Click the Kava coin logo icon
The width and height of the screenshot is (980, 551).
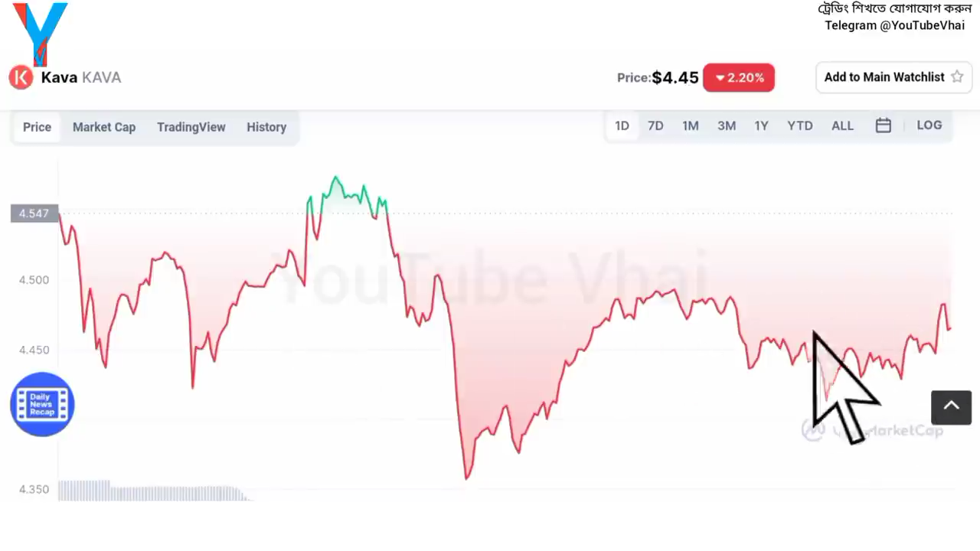(x=21, y=77)
